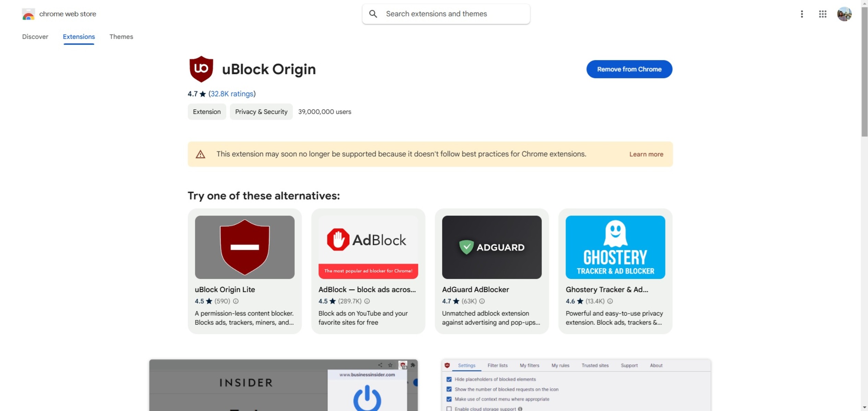The width and height of the screenshot is (868, 411).
Task: Click Ghostery Tracker & Ad title
Action: click(x=607, y=289)
